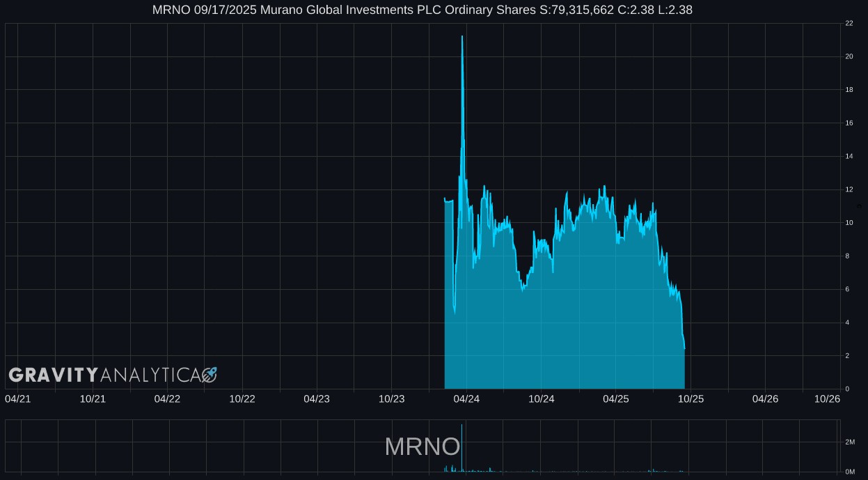Click the 14 price axis label

coord(849,156)
